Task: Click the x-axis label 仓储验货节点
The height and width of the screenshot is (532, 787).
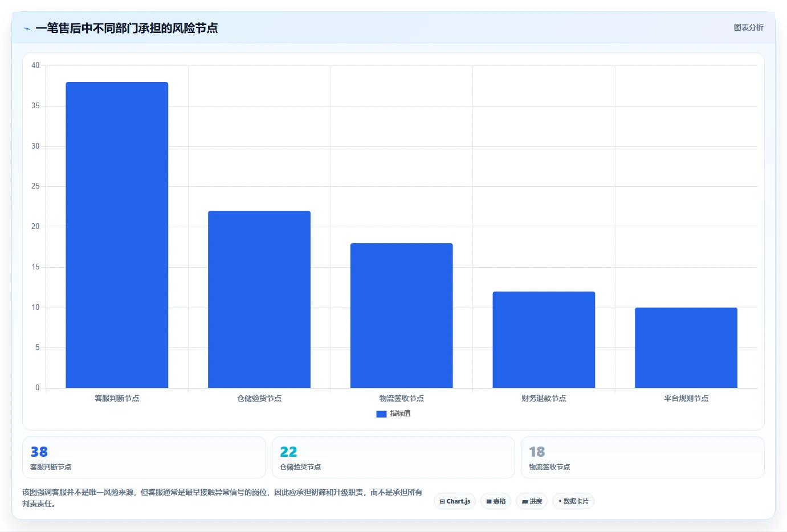Action: pyautogui.click(x=259, y=398)
